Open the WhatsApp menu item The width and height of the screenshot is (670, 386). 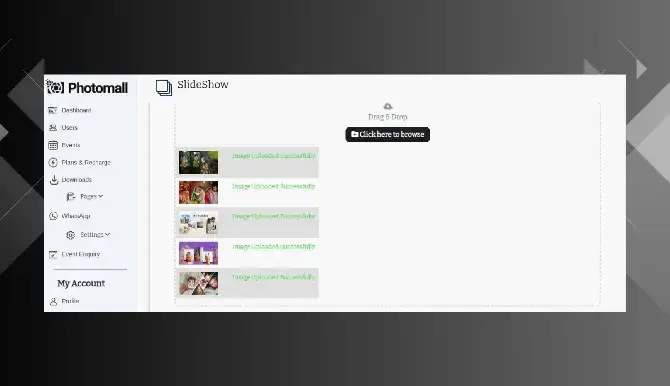click(x=76, y=216)
